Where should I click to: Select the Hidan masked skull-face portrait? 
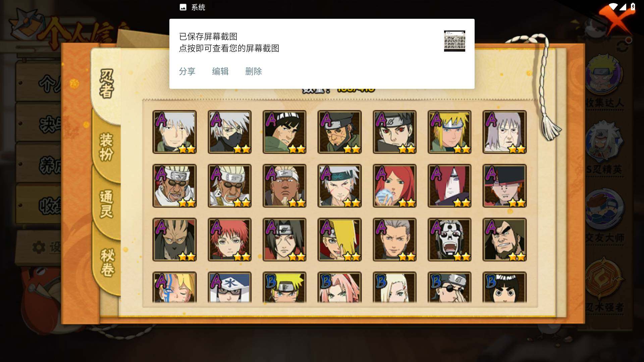point(449,240)
